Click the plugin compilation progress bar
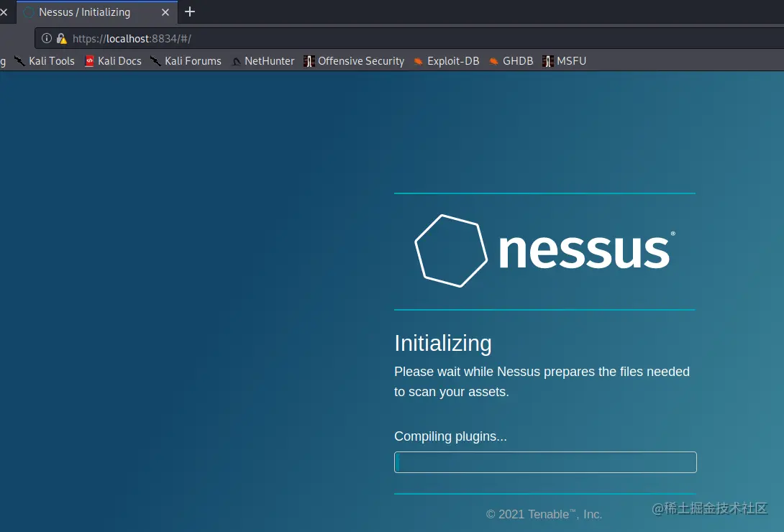Screen dimensions: 784x532 click(545, 462)
